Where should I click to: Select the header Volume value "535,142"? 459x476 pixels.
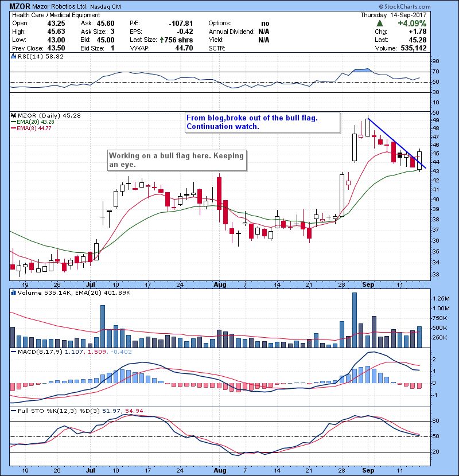tap(414, 48)
